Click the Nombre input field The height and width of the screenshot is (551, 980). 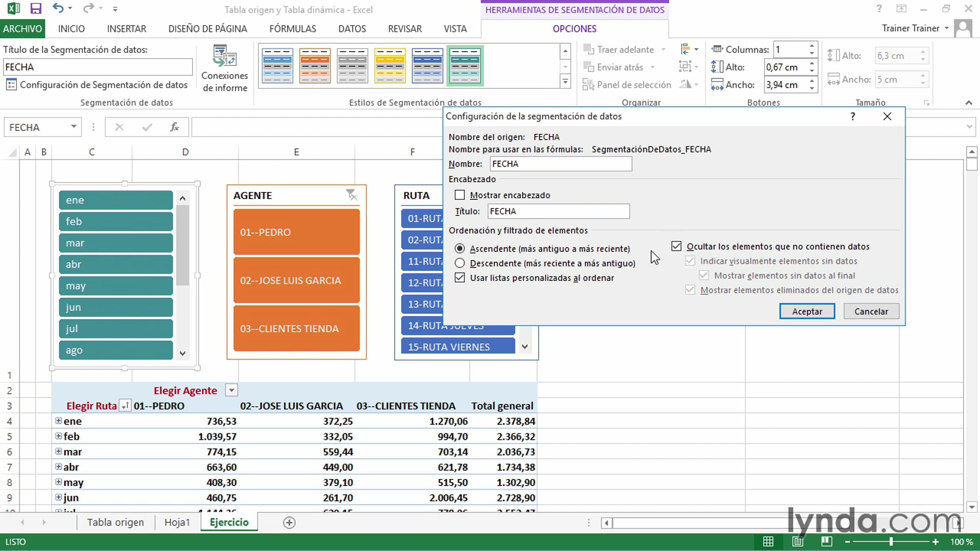[x=561, y=164]
